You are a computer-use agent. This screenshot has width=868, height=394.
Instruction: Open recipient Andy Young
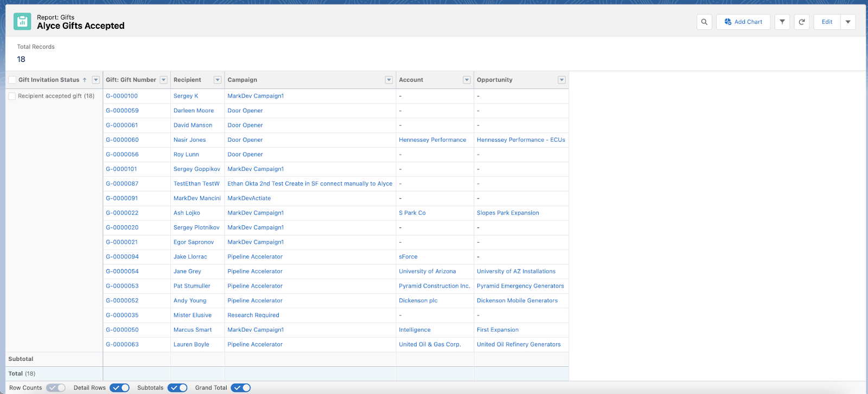click(x=190, y=301)
